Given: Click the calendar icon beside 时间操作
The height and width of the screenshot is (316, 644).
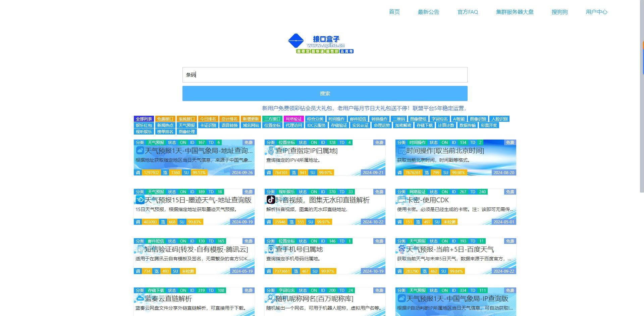Looking at the screenshot, I should point(401,151).
